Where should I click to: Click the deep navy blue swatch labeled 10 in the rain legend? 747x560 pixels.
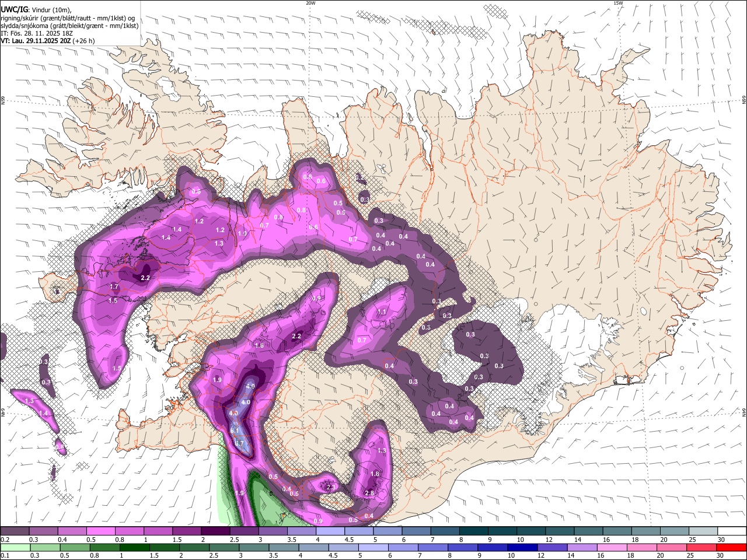(x=522, y=548)
